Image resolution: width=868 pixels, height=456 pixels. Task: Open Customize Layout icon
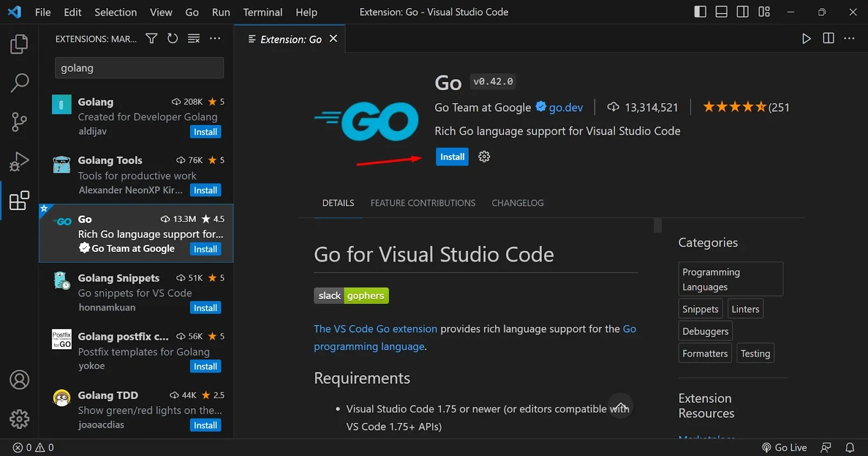pyautogui.click(x=764, y=12)
